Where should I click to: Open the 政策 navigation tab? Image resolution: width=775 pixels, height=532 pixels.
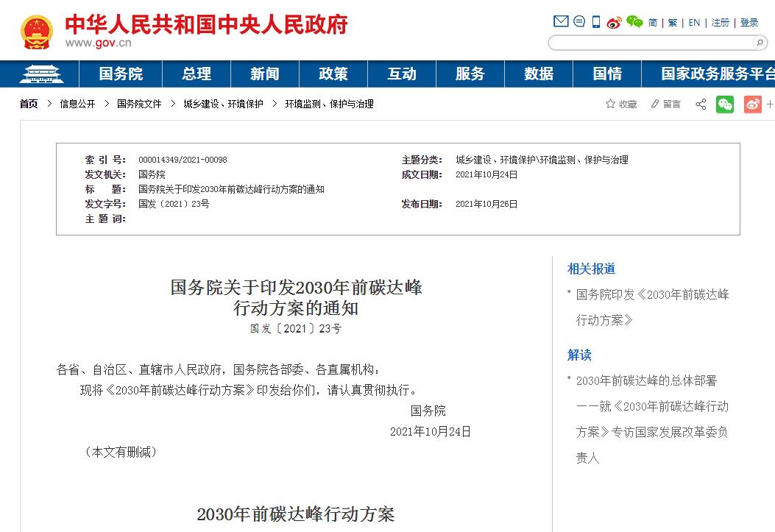coord(333,74)
